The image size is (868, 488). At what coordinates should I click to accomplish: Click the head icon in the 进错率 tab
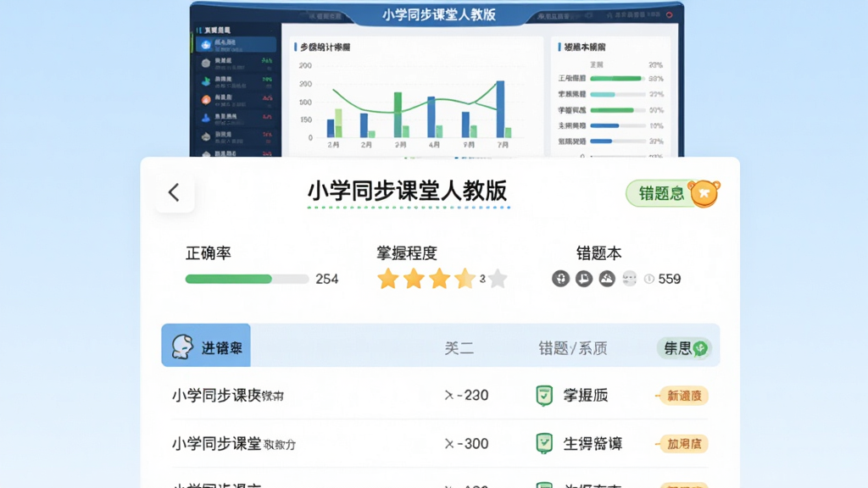[x=182, y=347]
